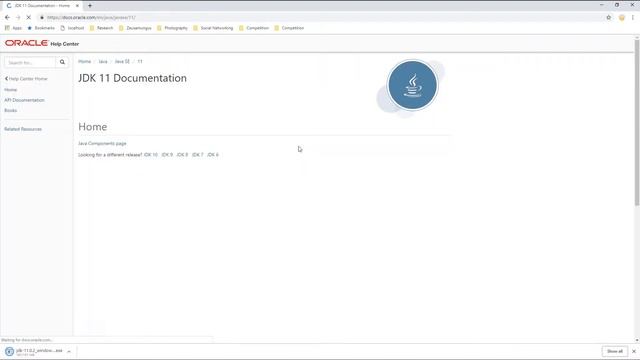Image resolution: width=640 pixels, height=360 pixels.
Task: Open the JDK 6 release link
Action: coord(213,155)
